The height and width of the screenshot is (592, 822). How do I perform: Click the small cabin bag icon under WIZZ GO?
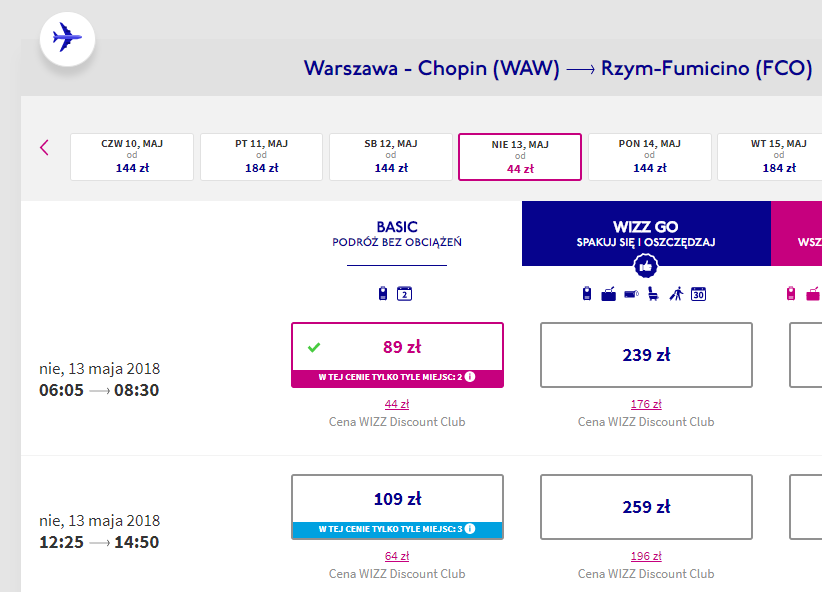pos(587,294)
